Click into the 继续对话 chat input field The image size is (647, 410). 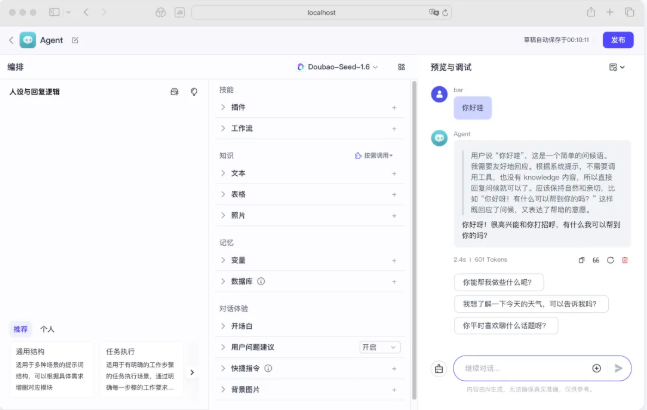(x=525, y=368)
